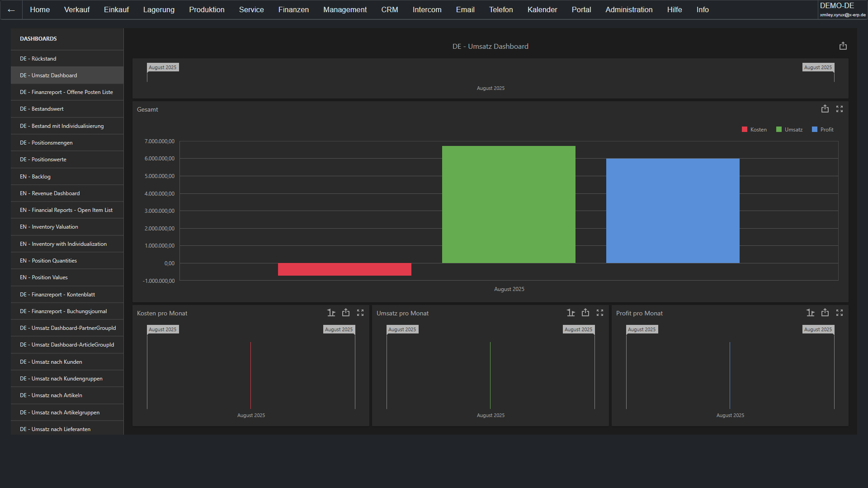Expand the Administration menu
Screen dimensions: 868x488
click(628, 10)
